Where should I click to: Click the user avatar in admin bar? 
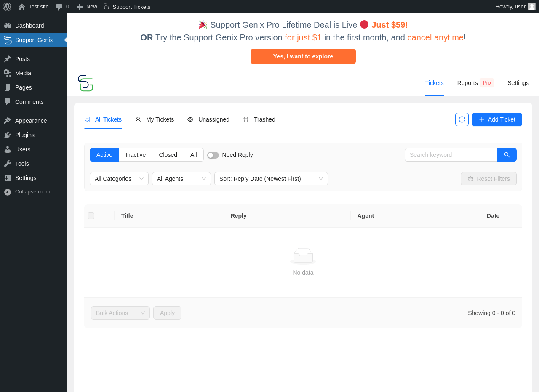pyautogui.click(x=532, y=7)
